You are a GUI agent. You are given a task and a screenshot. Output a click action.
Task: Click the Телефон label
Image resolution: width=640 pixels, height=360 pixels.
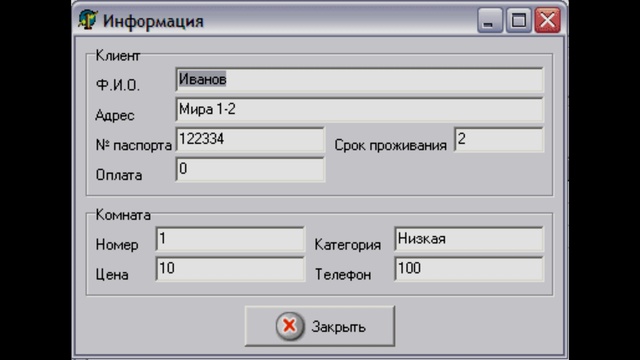(343, 275)
